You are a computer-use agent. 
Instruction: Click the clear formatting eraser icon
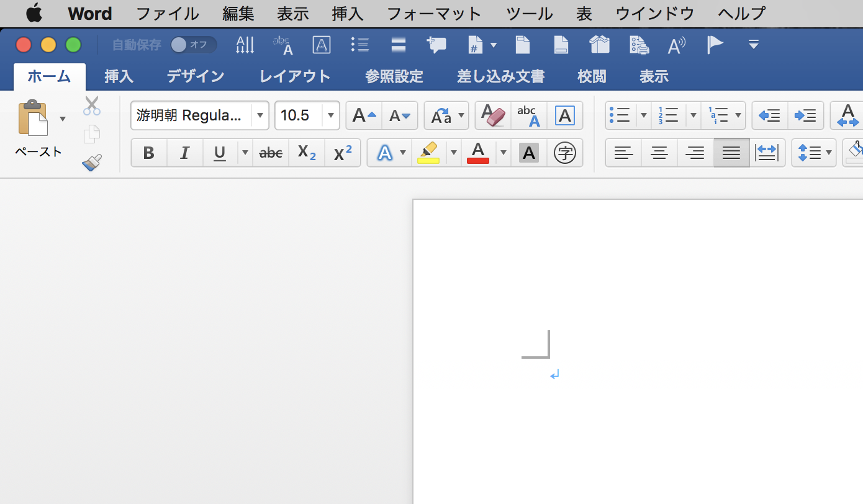pos(493,115)
